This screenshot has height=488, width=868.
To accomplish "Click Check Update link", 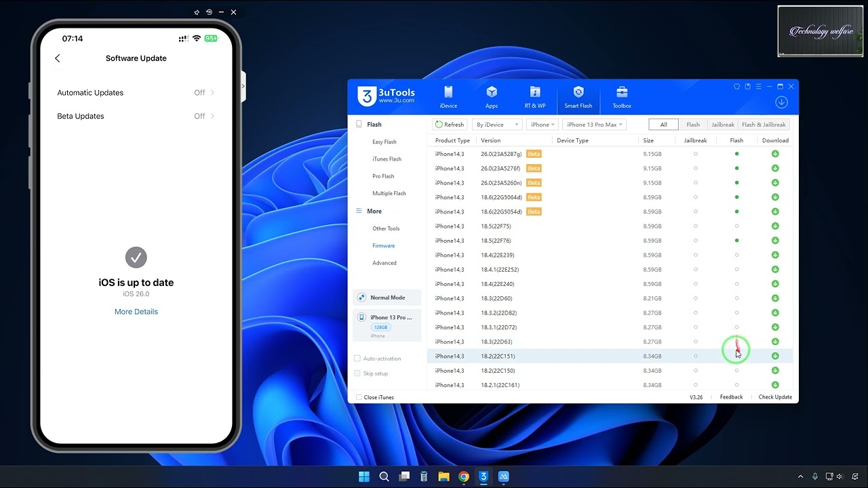I will click(775, 397).
